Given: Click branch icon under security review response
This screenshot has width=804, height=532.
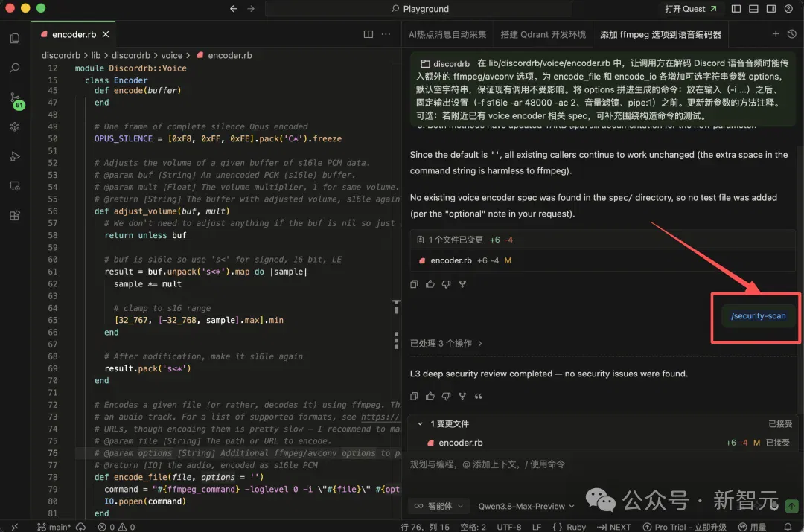Looking at the screenshot, I should tap(462, 396).
